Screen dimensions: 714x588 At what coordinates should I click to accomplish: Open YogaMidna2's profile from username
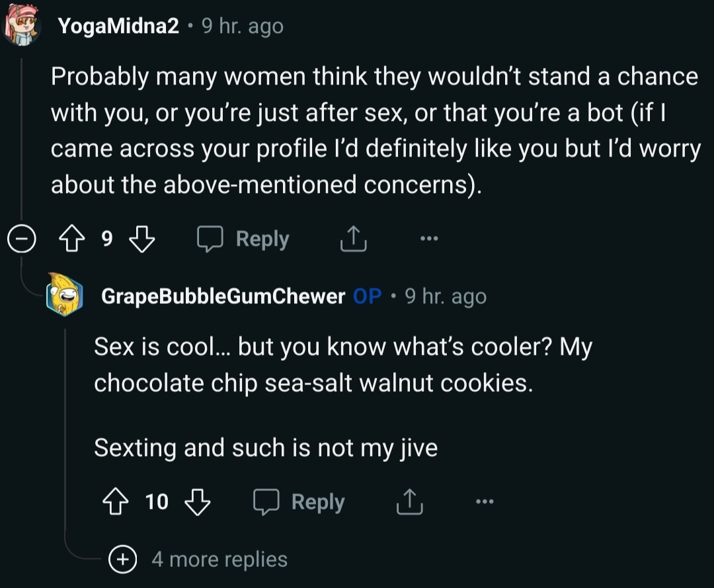pyautogui.click(x=118, y=26)
